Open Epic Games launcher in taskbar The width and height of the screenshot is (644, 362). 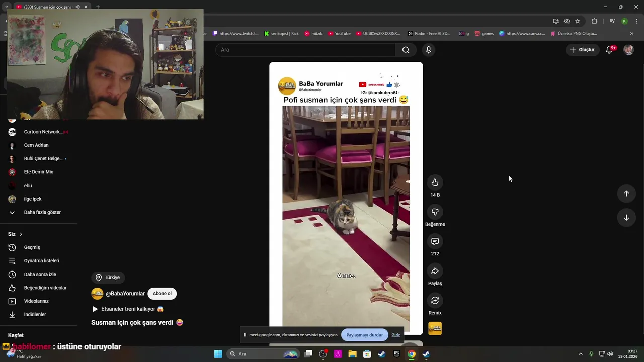(x=396, y=354)
